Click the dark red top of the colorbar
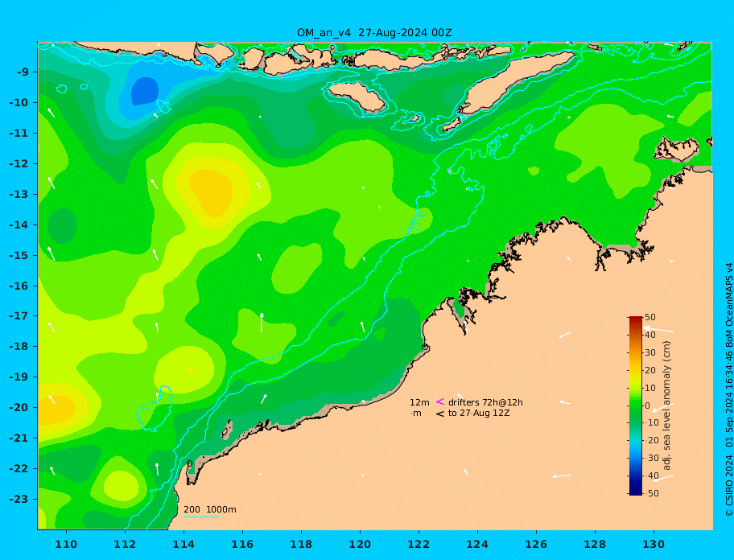This screenshot has width=734, height=560. point(635,319)
